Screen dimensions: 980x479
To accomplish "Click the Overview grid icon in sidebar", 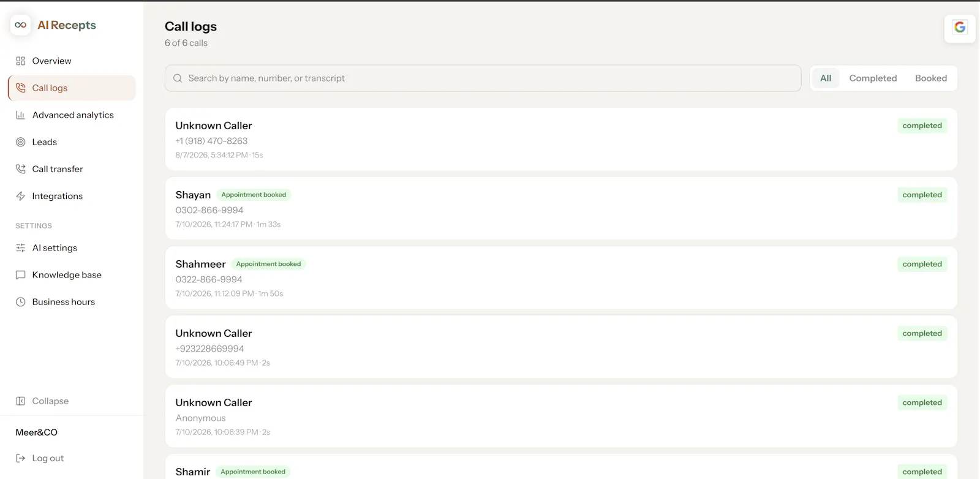I will tap(21, 61).
